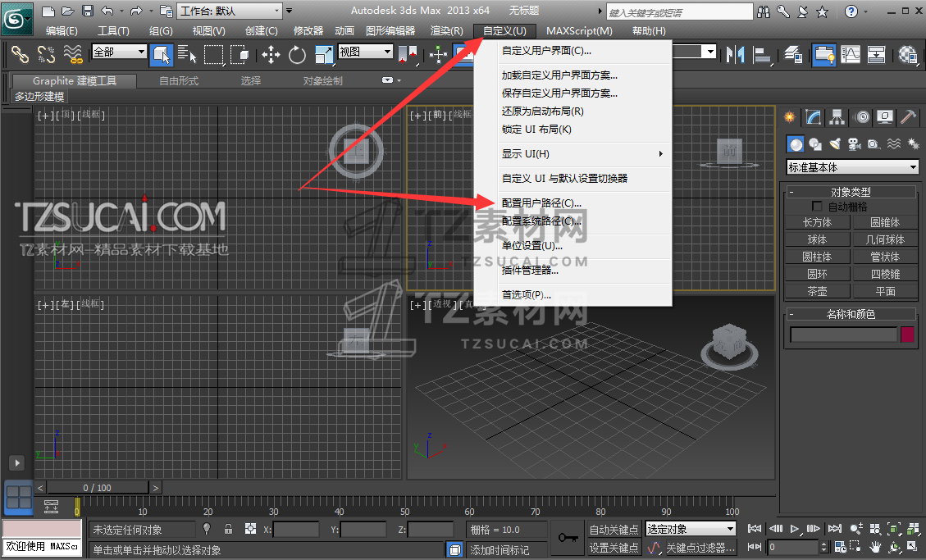The height and width of the screenshot is (560, 926).
Task: Open the MAXScript(M) menu
Action: pos(579,30)
